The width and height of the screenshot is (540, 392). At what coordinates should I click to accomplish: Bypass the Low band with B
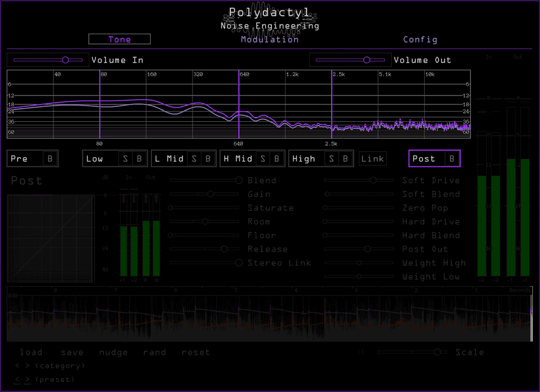tap(139, 159)
